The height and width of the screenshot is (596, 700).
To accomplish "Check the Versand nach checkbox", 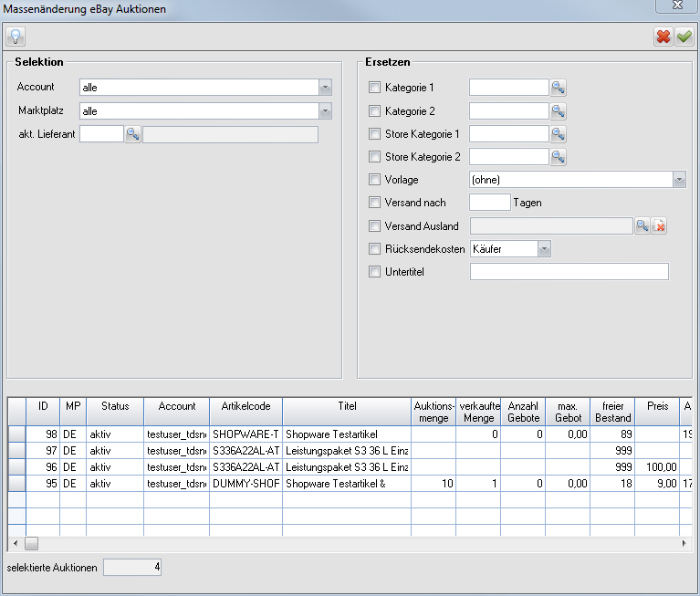I will (x=374, y=203).
